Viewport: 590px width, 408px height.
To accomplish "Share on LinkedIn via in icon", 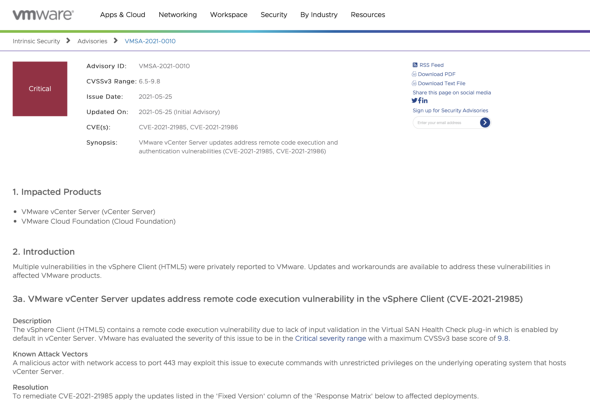I will (425, 100).
